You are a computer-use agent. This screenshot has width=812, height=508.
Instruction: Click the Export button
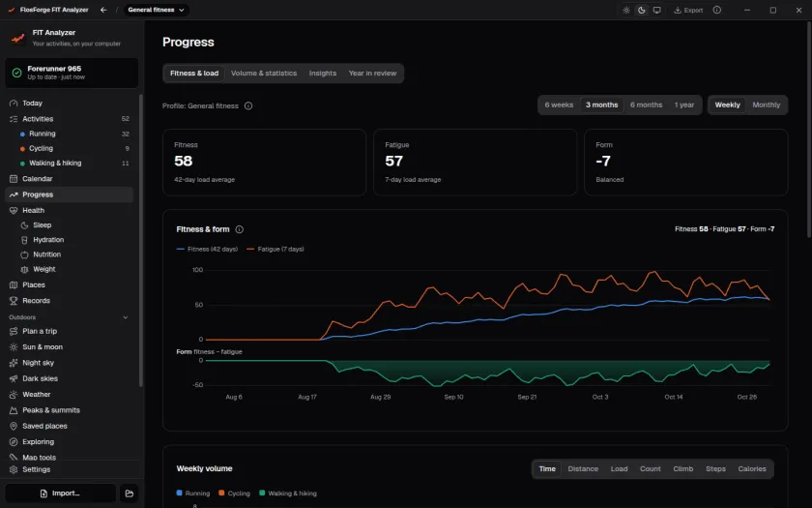688,10
